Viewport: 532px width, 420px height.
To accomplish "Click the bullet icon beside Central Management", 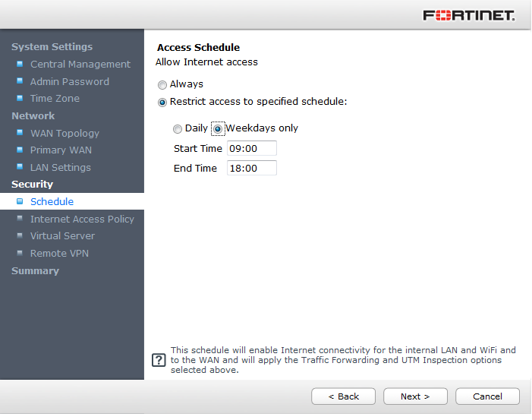I will click(x=20, y=64).
